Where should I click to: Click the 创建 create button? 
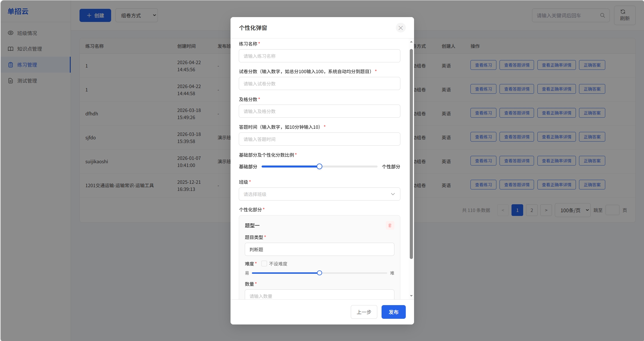pyautogui.click(x=95, y=15)
